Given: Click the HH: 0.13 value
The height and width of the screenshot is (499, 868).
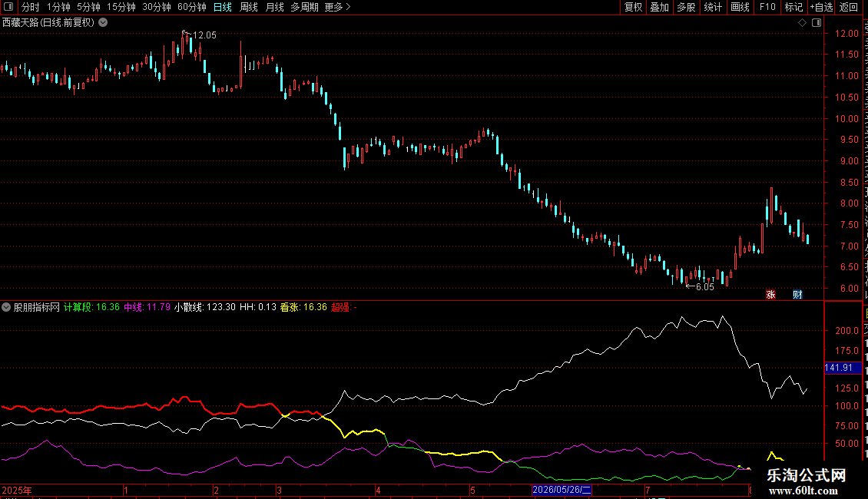Looking at the screenshot, I should coord(258,307).
